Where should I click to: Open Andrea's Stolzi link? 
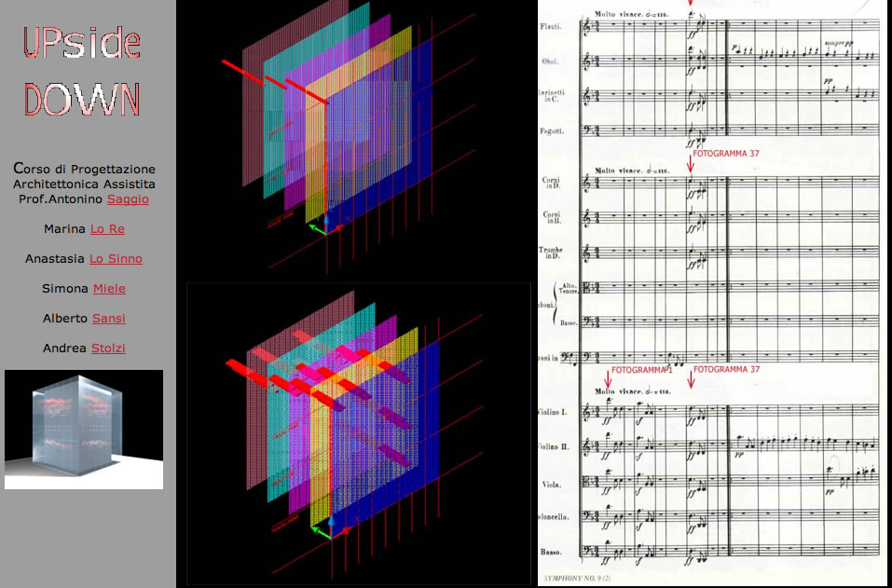click(x=107, y=349)
